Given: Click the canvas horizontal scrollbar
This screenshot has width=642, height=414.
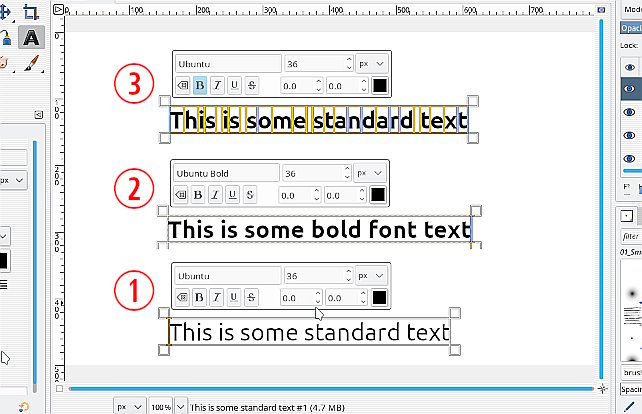Looking at the screenshot, I should (x=331, y=389).
